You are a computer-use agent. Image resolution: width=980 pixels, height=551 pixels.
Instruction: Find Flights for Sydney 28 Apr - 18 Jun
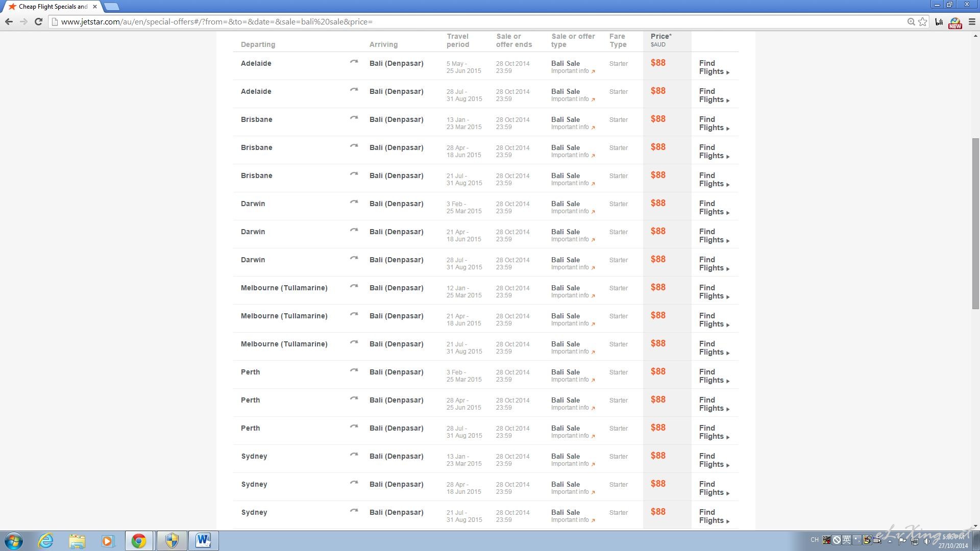coord(714,488)
